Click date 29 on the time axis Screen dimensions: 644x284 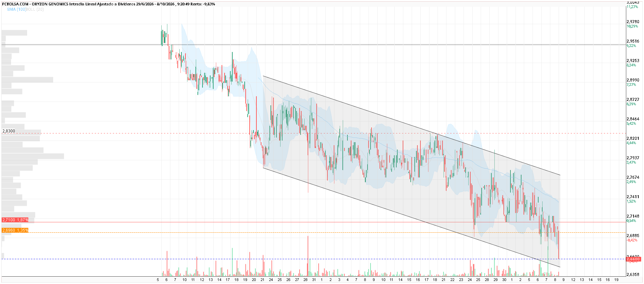point(495,280)
